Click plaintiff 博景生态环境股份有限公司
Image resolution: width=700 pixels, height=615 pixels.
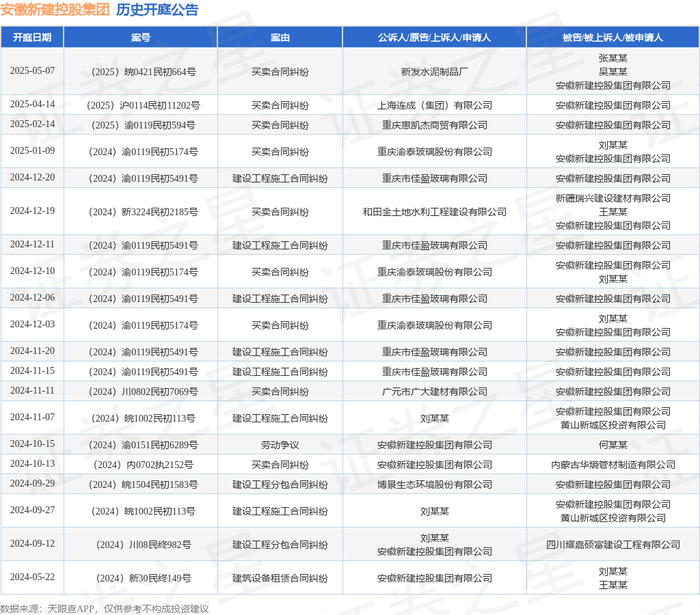coord(434,484)
